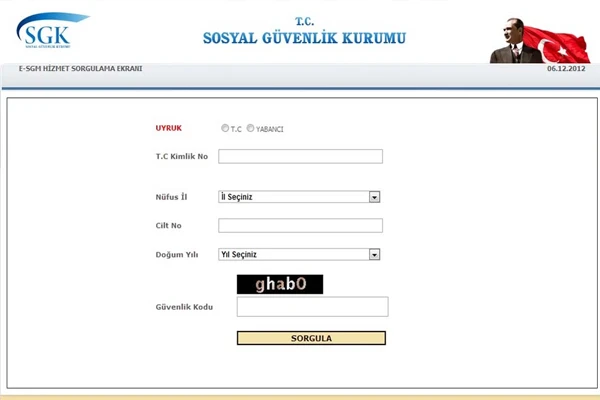Click the UYRUK label
This screenshot has width=600, height=400.
[x=168, y=128]
